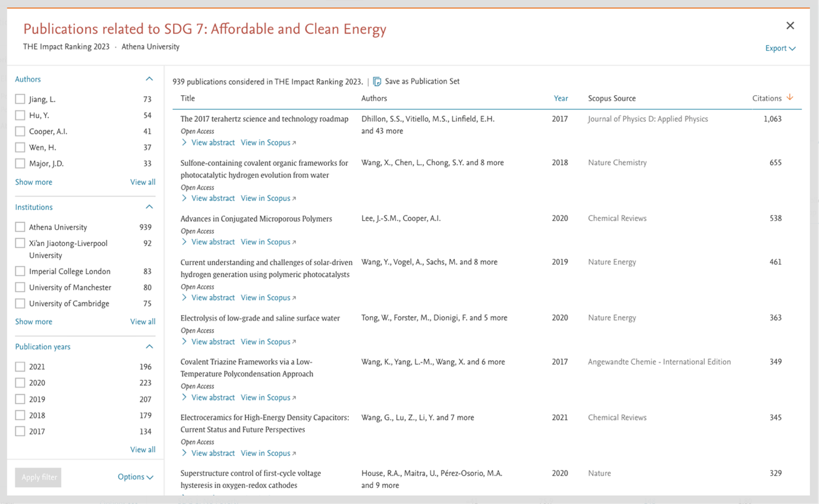Click Show more under Authors
This screenshot has width=819, height=504.
click(33, 182)
